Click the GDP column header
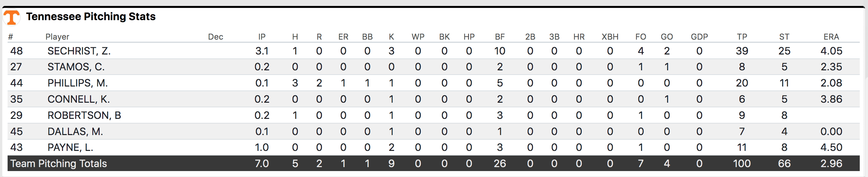The width and height of the screenshot is (868, 177). (699, 37)
